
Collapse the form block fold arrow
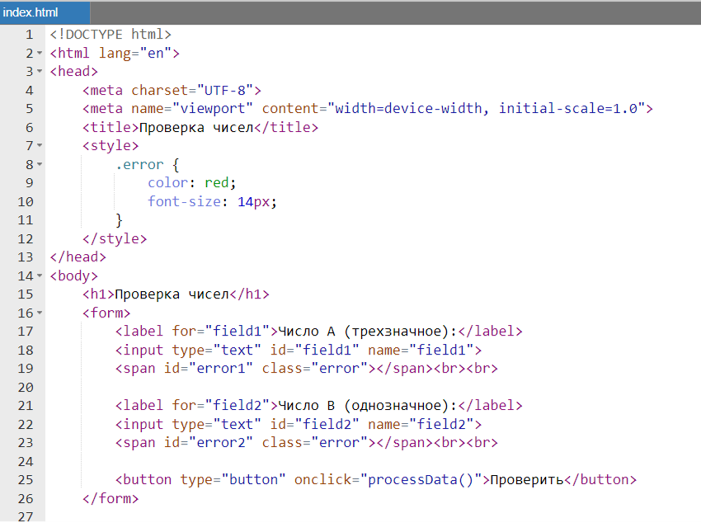click(39, 313)
